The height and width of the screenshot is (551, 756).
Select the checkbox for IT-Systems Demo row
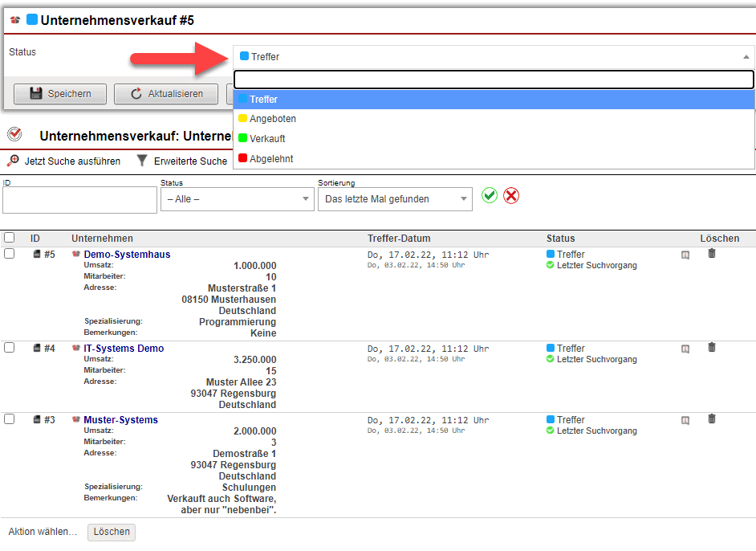coord(10,348)
